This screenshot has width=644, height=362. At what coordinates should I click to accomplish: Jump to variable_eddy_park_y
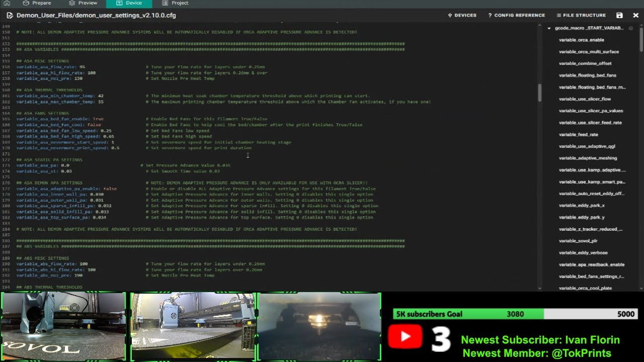582,217
